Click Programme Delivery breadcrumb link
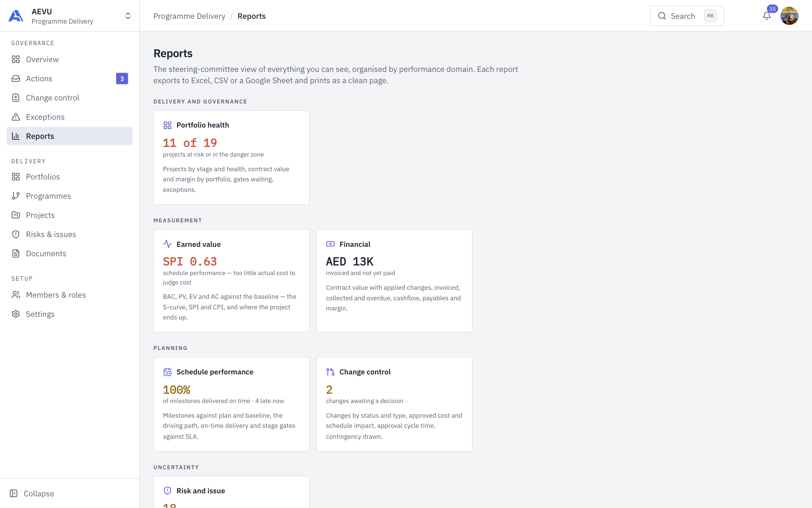This screenshot has width=812, height=508. click(x=189, y=16)
